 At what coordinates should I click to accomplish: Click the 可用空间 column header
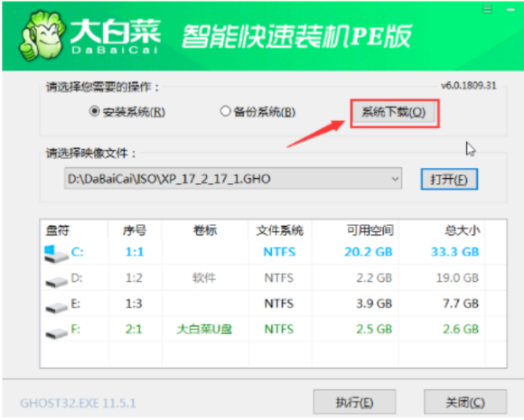coord(370,230)
